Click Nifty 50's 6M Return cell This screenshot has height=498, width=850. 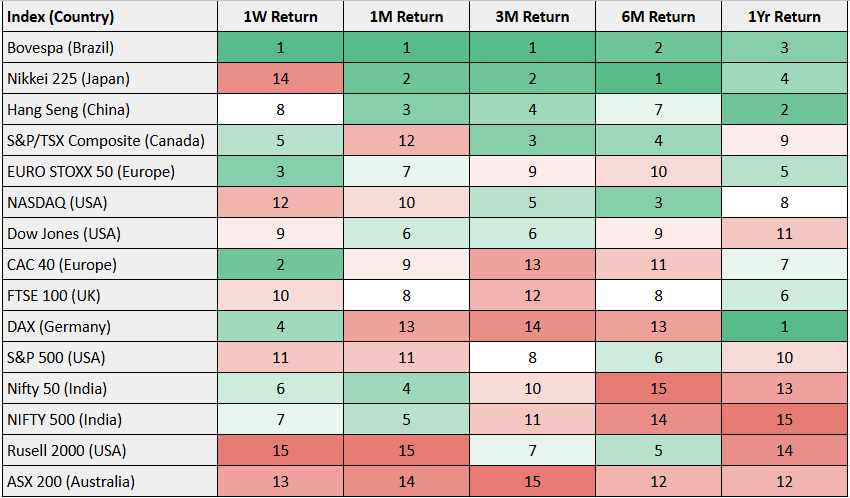(658, 389)
